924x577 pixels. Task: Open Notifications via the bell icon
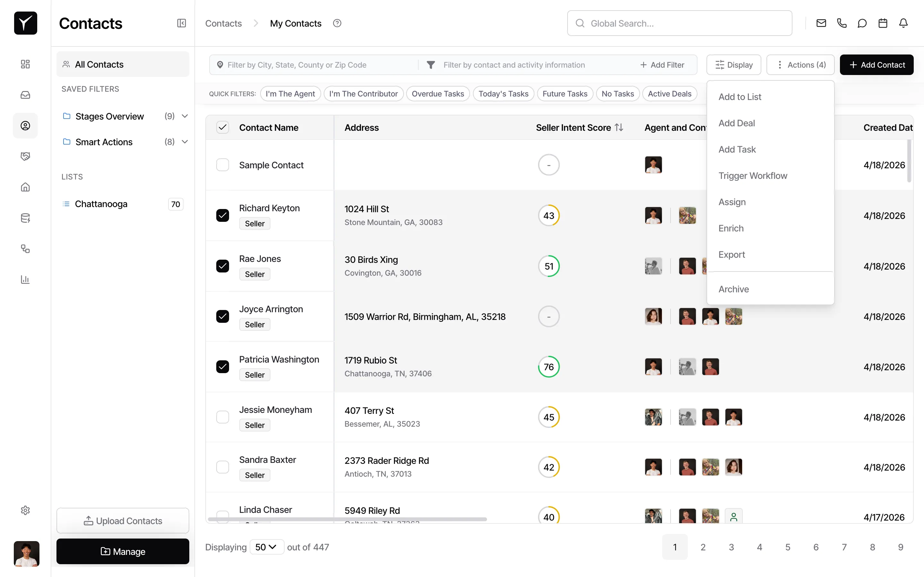[904, 23]
